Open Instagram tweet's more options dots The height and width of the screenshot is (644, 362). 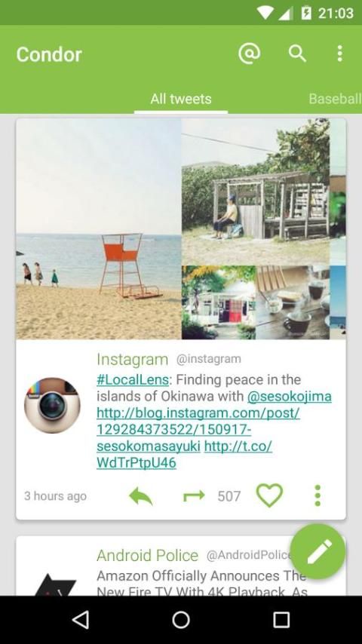(318, 495)
